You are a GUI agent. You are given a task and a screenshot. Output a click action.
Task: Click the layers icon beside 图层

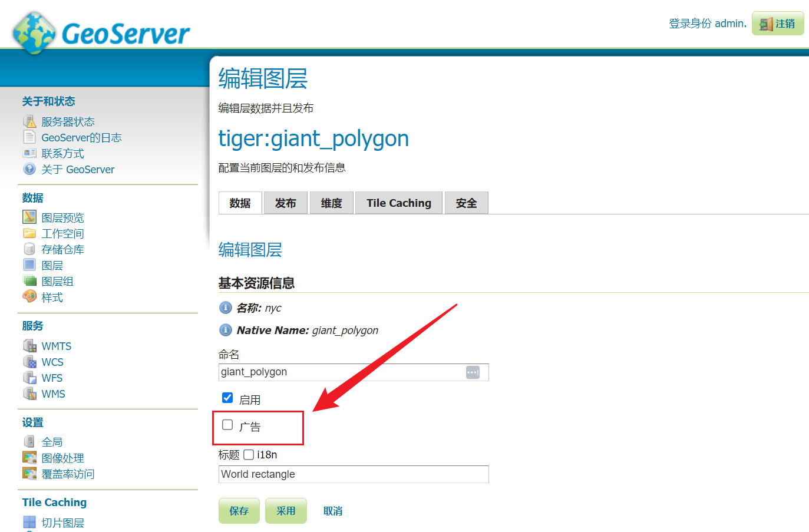29,265
